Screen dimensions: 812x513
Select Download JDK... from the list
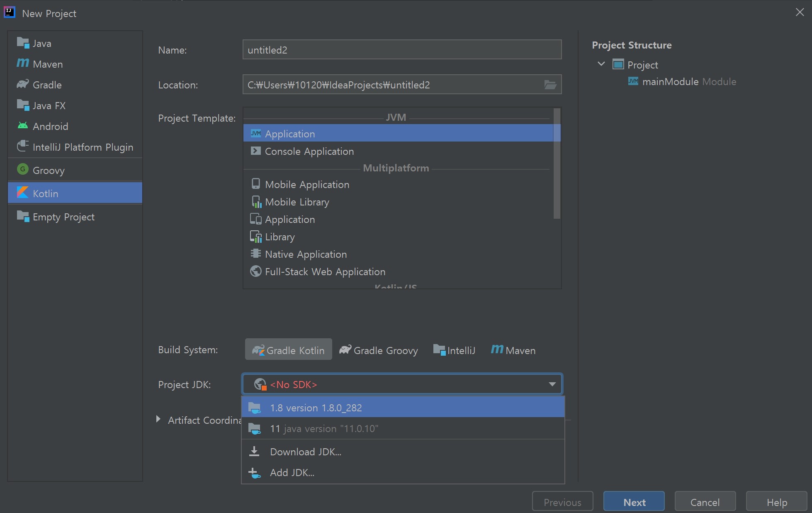tap(305, 452)
